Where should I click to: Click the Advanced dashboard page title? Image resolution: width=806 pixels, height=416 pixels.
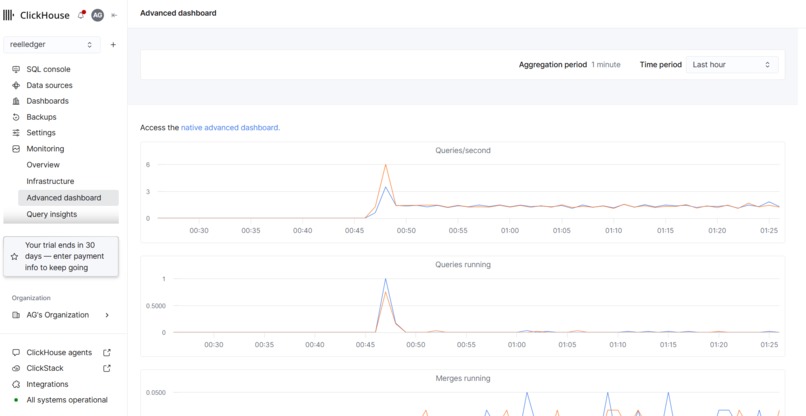click(x=178, y=13)
